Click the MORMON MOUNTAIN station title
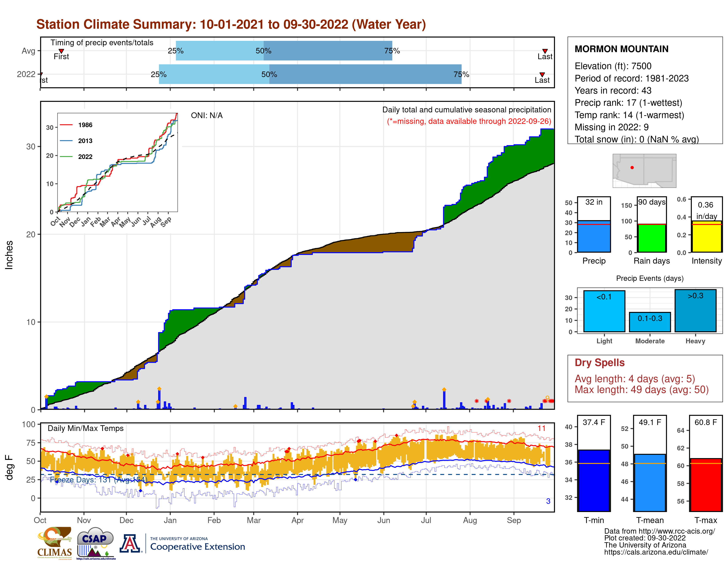 click(621, 49)
